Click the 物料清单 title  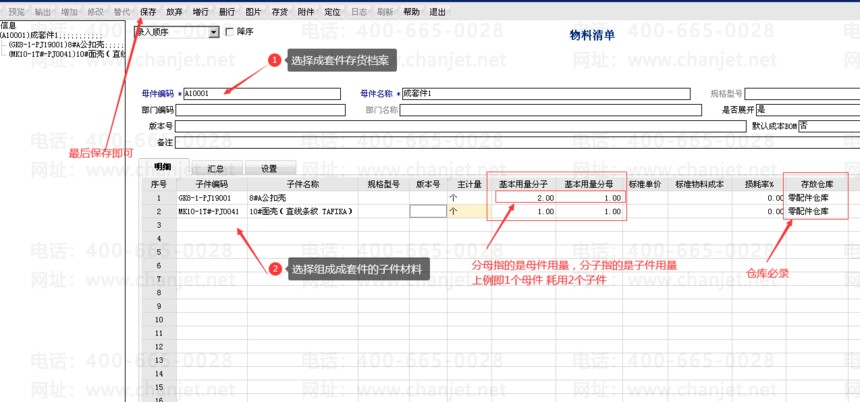point(592,36)
